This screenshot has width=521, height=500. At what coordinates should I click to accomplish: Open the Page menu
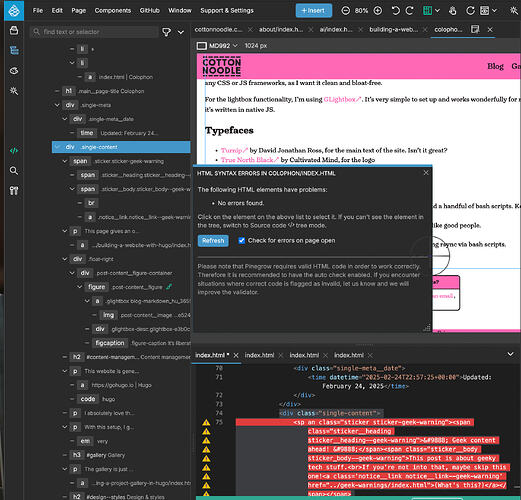79,11
